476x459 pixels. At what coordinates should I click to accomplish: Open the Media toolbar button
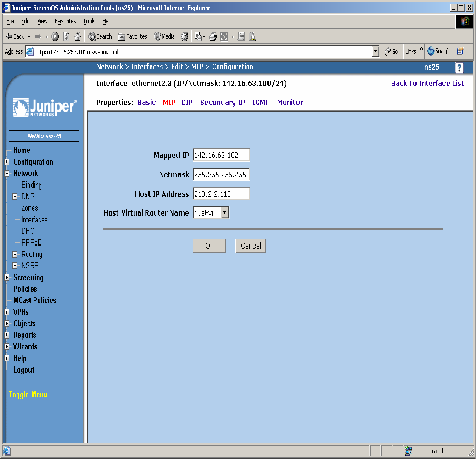coord(164,37)
